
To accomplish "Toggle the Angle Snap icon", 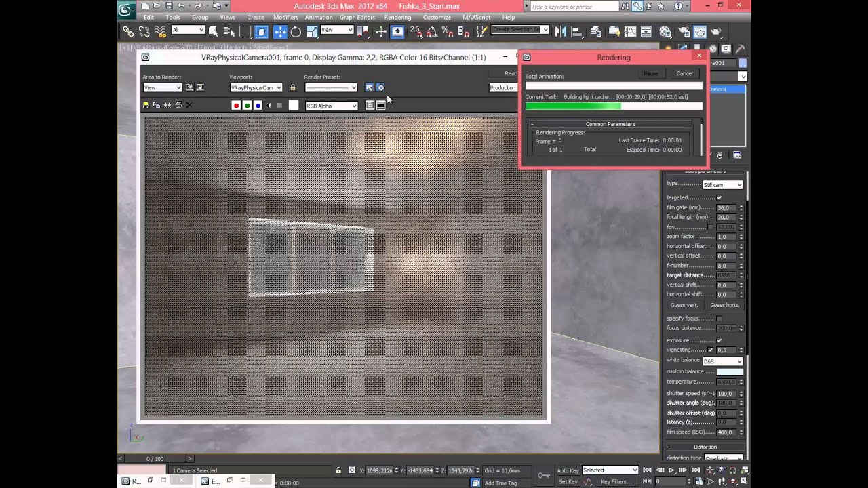I will [431, 31].
